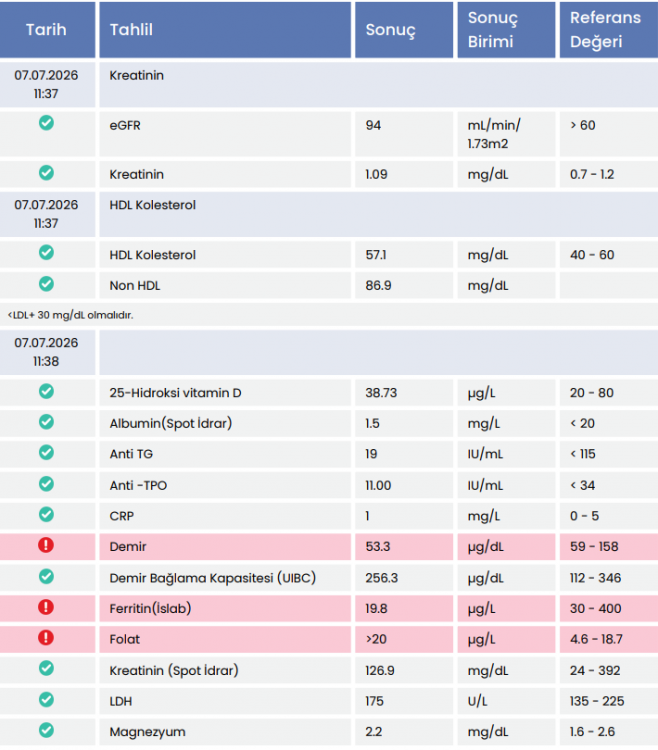658x750 pixels.
Task: Click the green check beside Non HDL
Action: click(46, 284)
